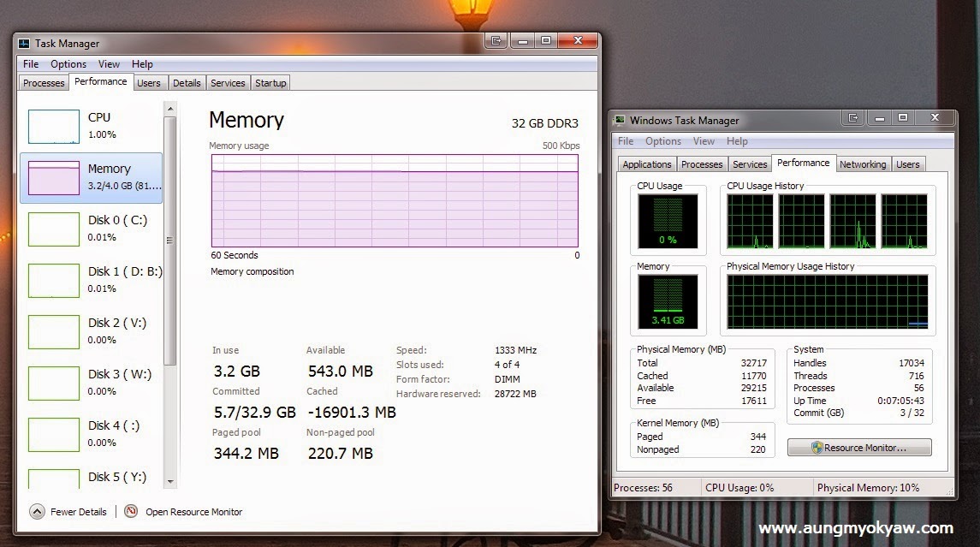This screenshot has height=547, width=980.
Task: Click the Kernel Memory Paged 344 value
Action: [x=758, y=437]
